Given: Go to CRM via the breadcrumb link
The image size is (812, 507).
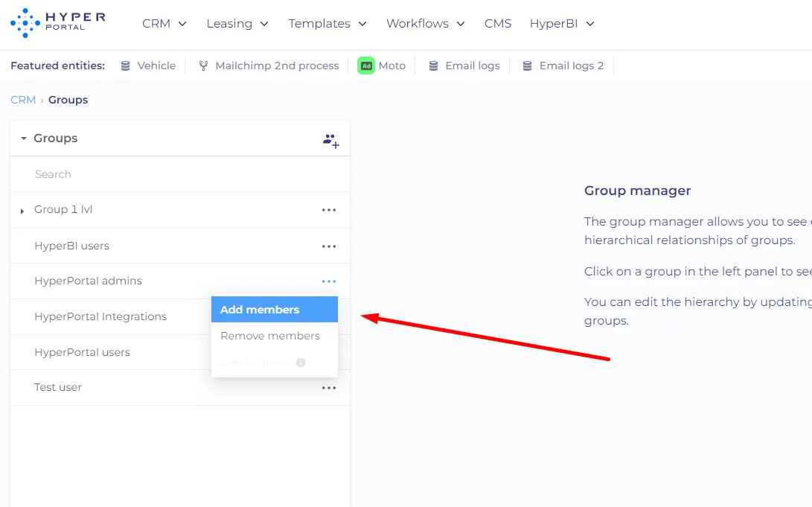Looking at the screenshot, I should point(23,100).
